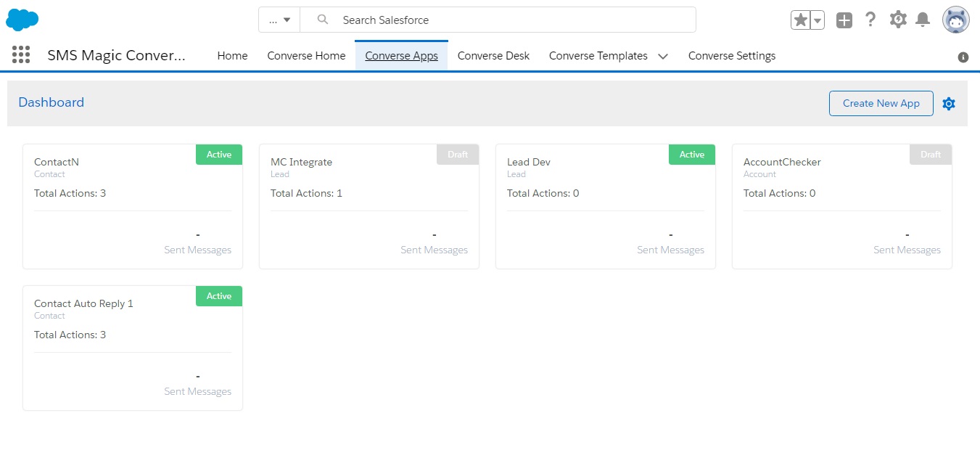
Task: Click the Salesforce cloud logo
Action: (x=22, y=20)
